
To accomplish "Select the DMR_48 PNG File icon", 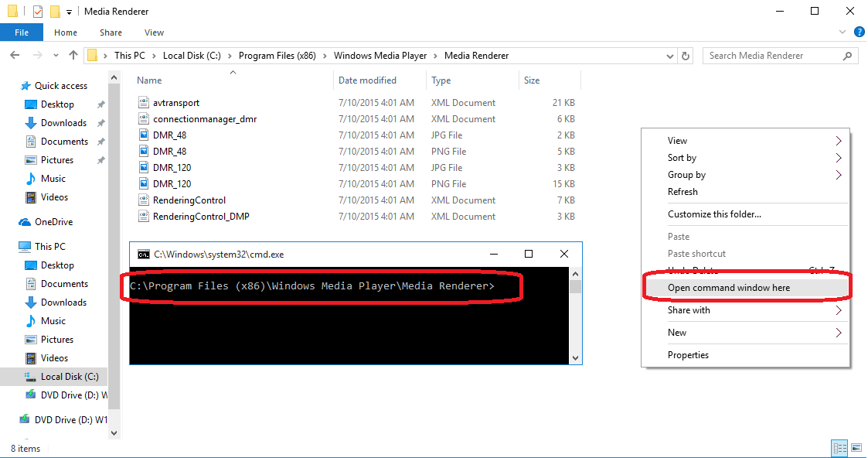I will coord(143,151).
